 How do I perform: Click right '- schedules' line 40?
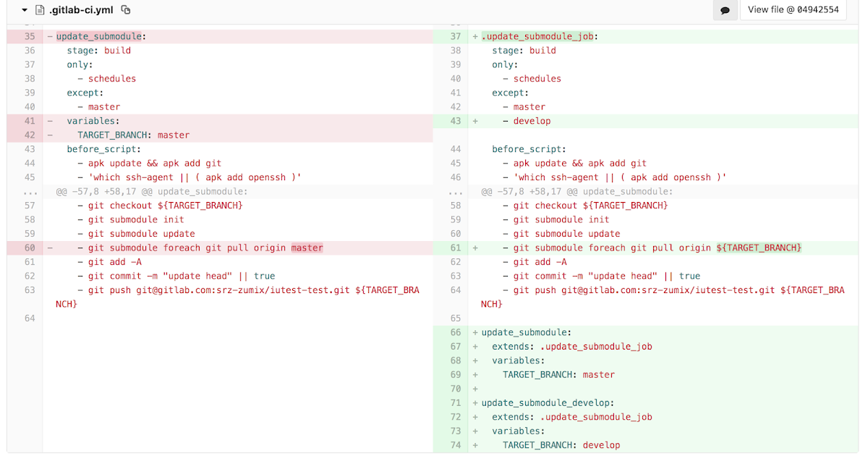[x=532, y=79]
